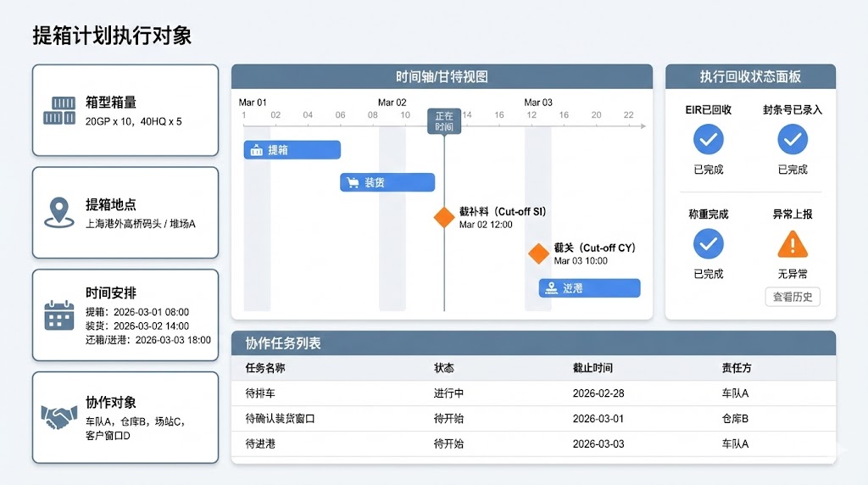Viewport: 868px width, 485px height.
Task: Click the 上海港外高桥码头 / 堆场A location text
Action: [x=140, y=224]
